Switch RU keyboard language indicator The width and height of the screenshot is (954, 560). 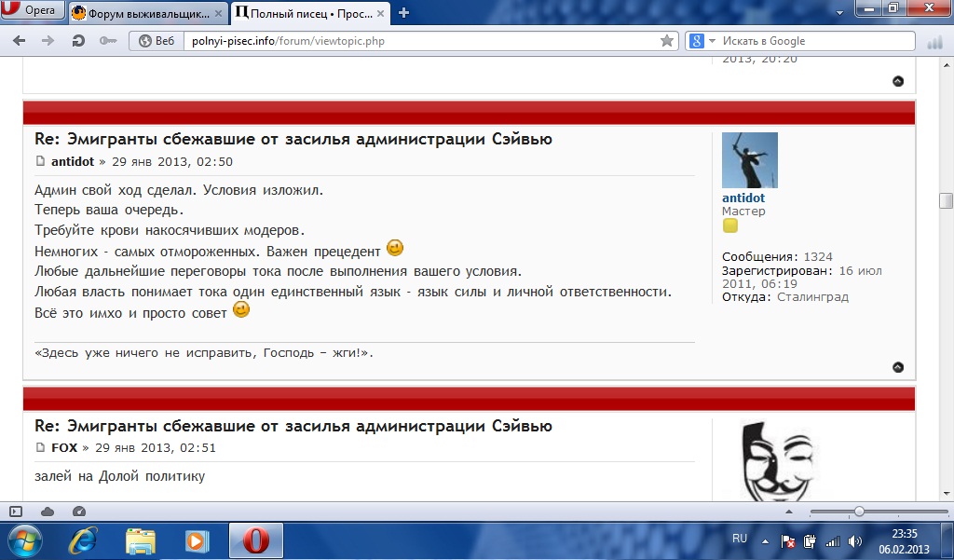[740, 539]
